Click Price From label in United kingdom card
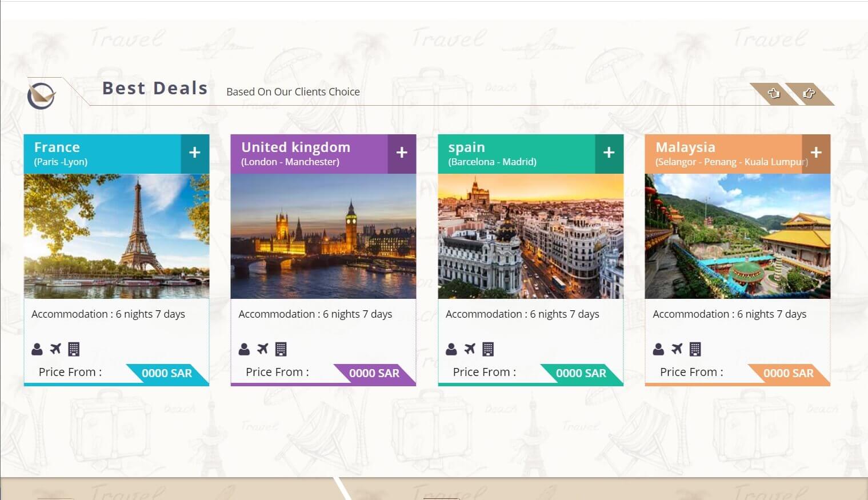868x500 pixels. [x=277, y=372]
